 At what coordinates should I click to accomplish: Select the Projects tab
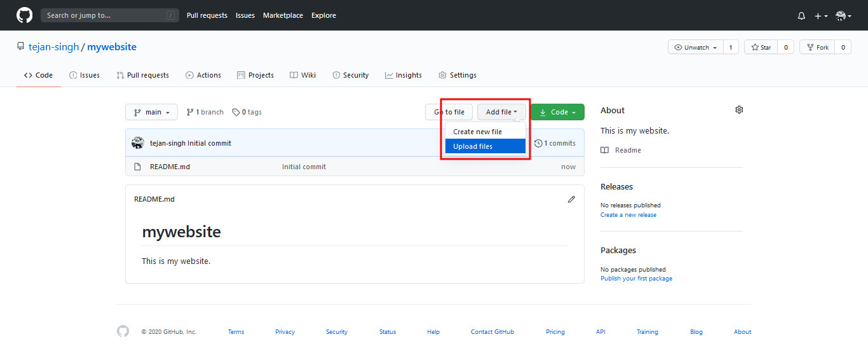255,75
